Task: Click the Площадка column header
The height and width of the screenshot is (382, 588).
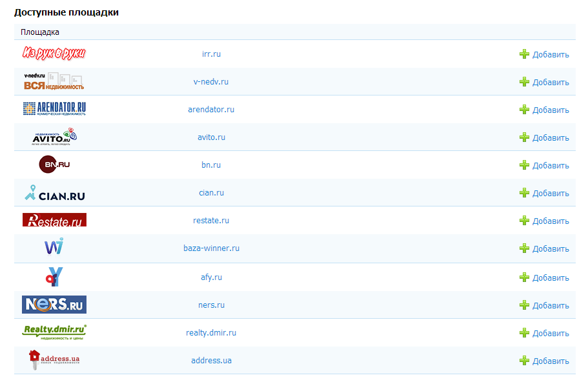Action: tap(40, 32)
